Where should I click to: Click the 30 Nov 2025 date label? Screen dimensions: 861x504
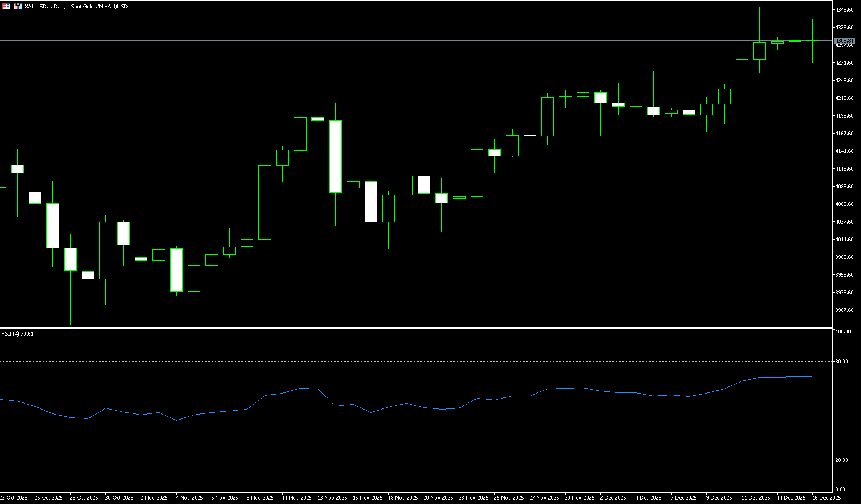[579, 498]
